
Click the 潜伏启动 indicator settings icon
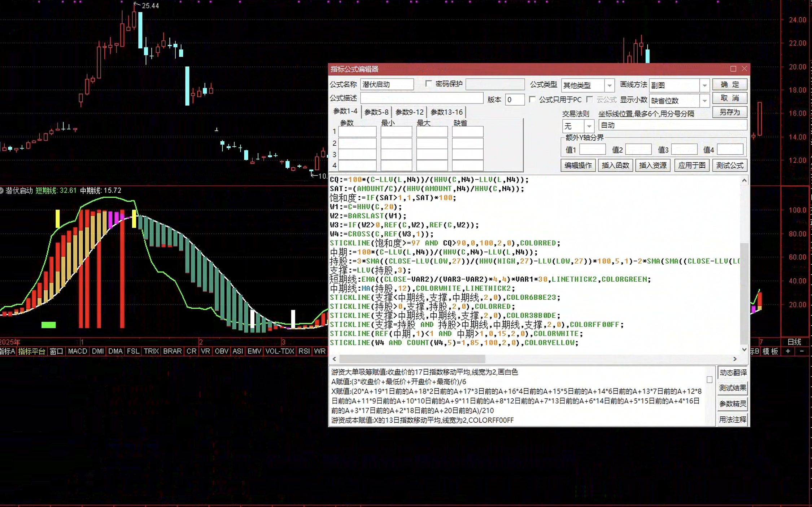[x=1, y=190]
